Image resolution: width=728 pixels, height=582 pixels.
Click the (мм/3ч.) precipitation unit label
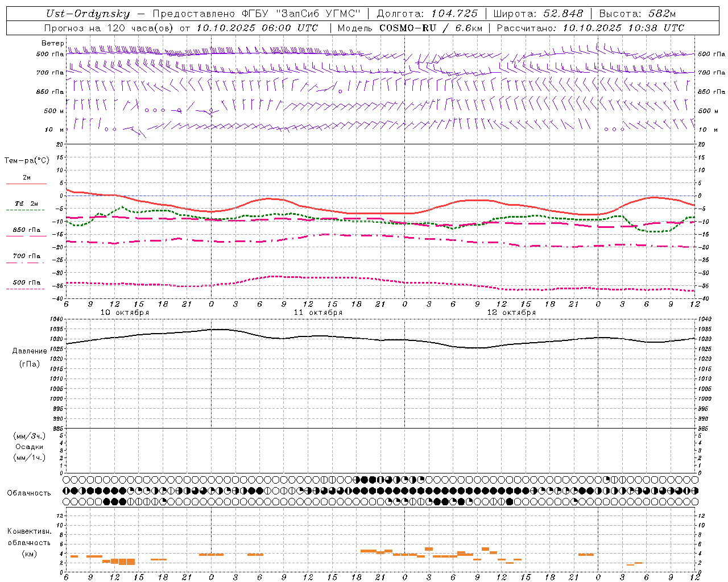(x=30, y=436)
